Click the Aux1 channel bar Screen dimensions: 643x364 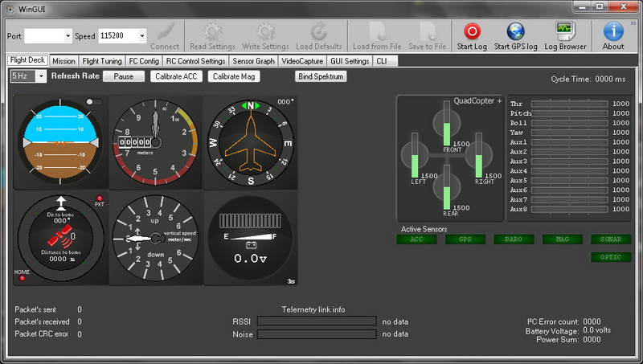pyautogui.click(x=569, y=142)
